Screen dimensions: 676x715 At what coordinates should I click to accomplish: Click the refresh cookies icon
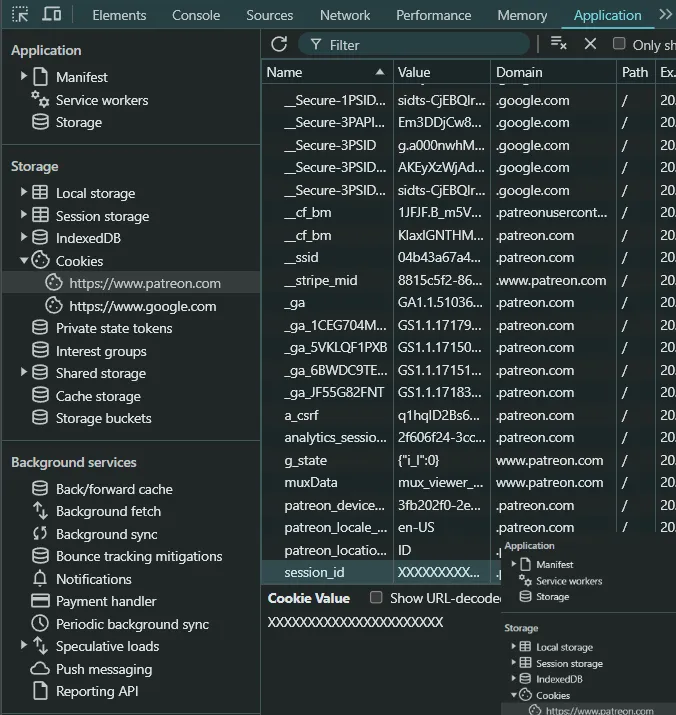279,45
